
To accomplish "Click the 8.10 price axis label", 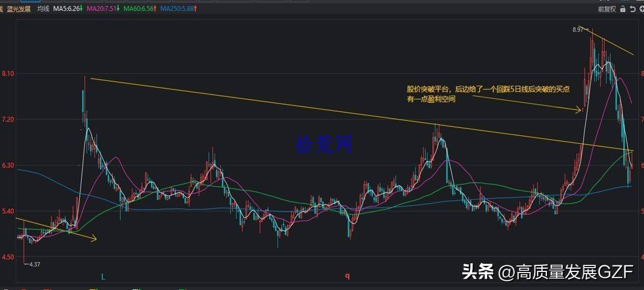I will click(8, 74).
